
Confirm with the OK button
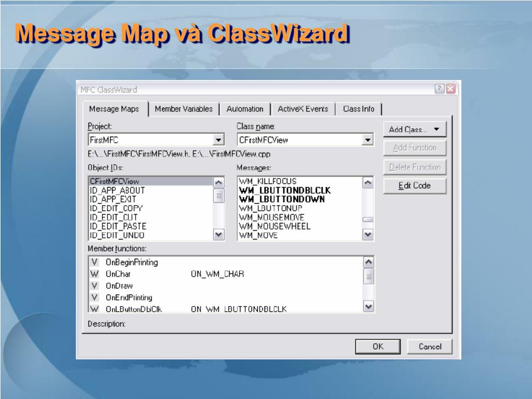point(378,347)
